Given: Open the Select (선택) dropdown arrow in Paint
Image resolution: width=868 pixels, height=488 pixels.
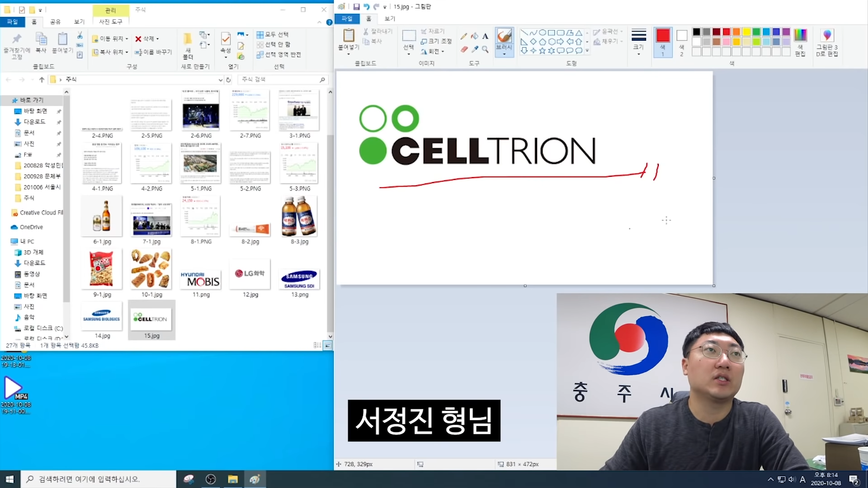Looking at the screenshot, I should 409,54.
